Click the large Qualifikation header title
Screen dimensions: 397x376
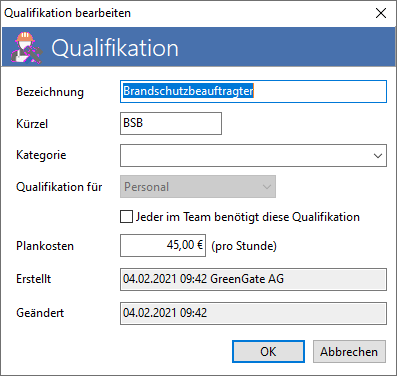coord(115,48)
